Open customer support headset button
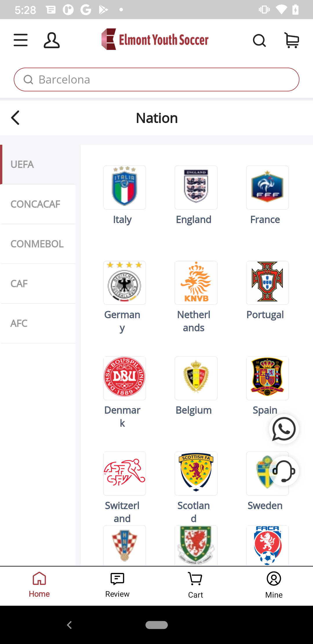The height and width of the screenshot is (644, 313). tap(284, 471)
